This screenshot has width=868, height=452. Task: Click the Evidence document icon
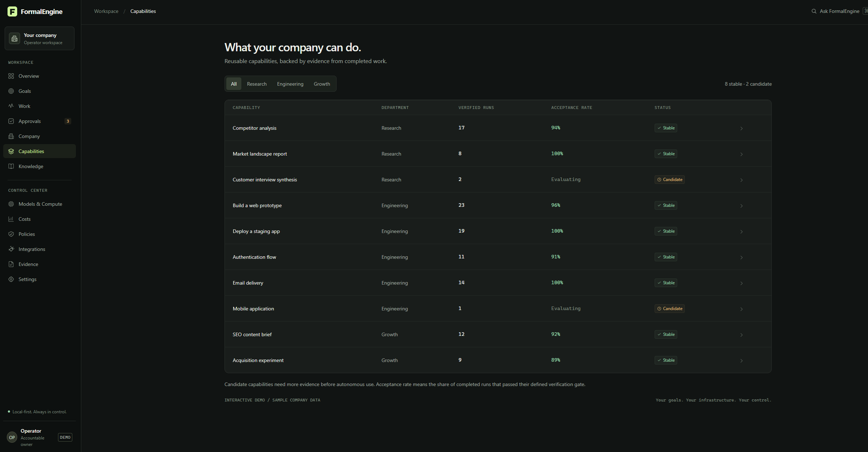click(11, 264)
